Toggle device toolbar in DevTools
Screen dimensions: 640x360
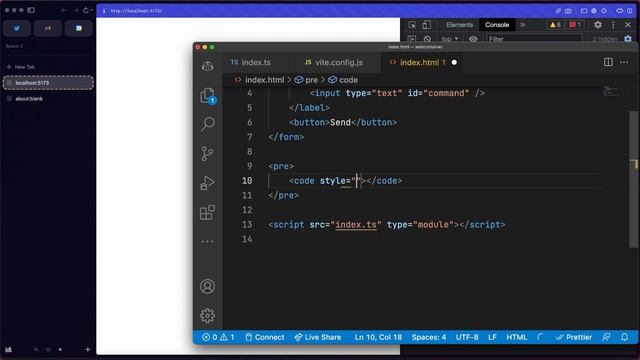pos(427,25)
